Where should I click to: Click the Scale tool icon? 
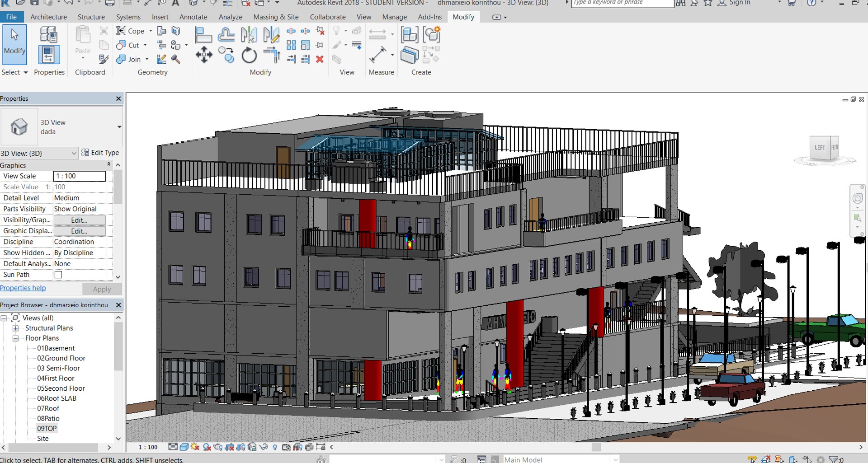pos(306,45)
